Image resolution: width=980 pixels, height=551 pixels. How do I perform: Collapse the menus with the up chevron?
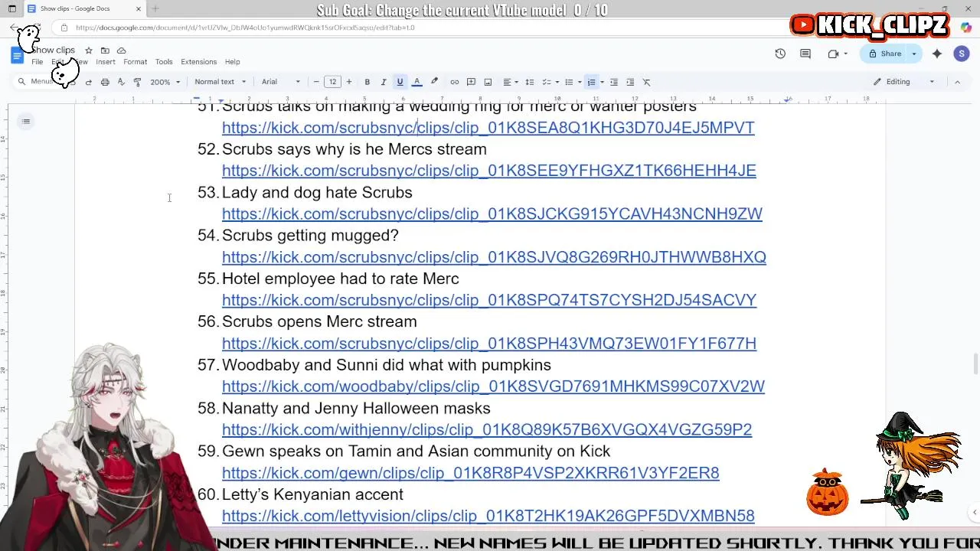pos(957,82)
